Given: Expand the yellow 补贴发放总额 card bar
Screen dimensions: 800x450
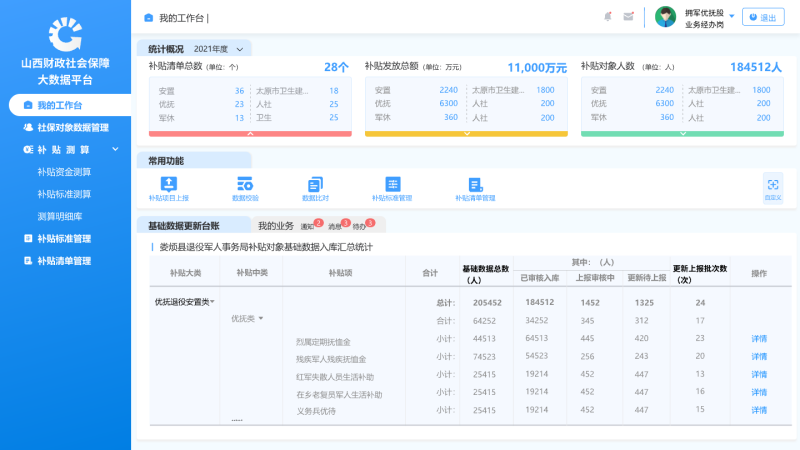Looking at the screenshot, I should [x=466, y=133].
